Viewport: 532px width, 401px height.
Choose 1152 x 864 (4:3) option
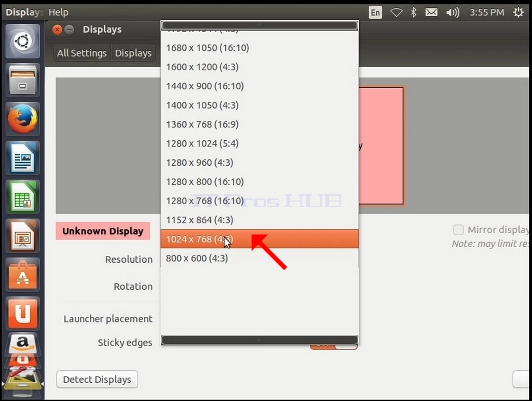pos(260,220)
